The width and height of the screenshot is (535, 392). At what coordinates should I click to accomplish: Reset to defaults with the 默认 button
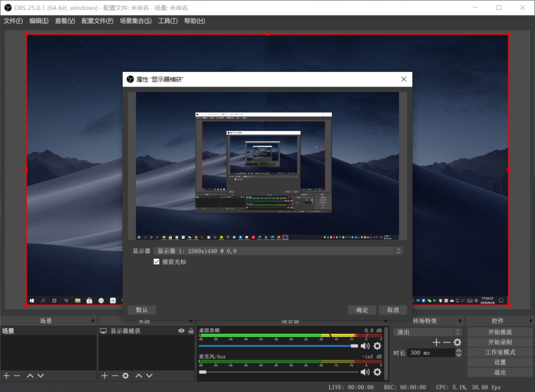142,310
